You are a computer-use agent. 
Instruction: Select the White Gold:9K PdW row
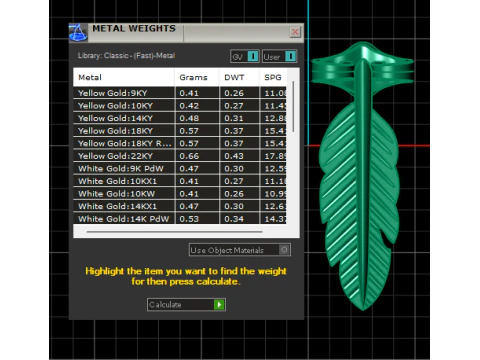click(180, 169)
